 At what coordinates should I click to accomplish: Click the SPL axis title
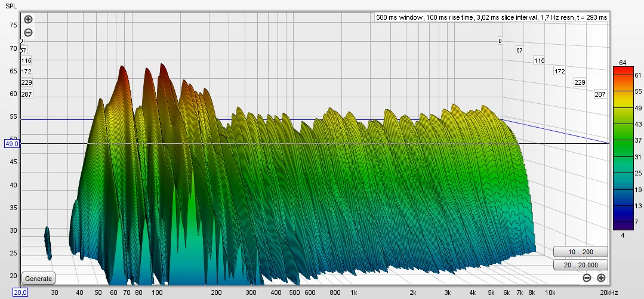coord(11,6)
